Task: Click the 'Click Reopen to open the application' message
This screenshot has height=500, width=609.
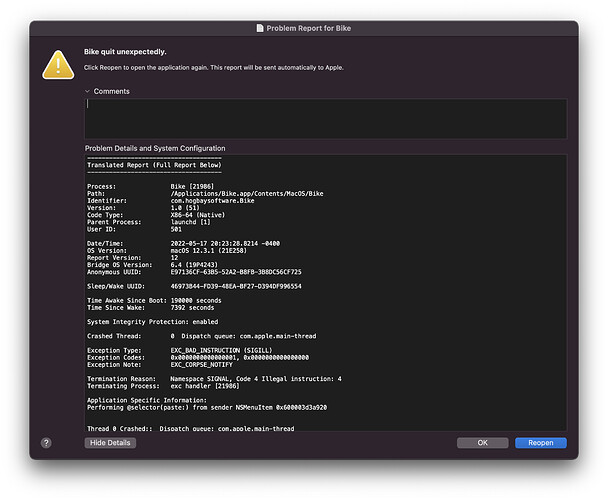Action: [x=214, y=68]
